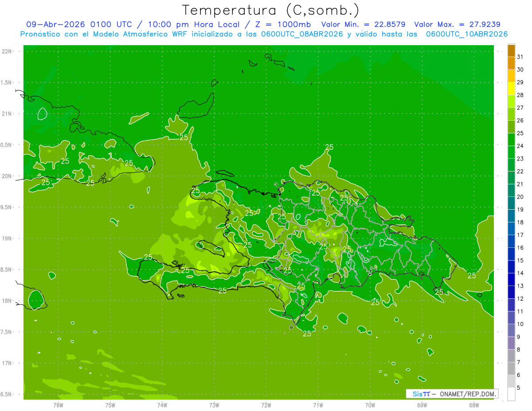Click the 0600UTC_10ABR2026 valid-until text
532x411 pixels.
coord(467,34)
